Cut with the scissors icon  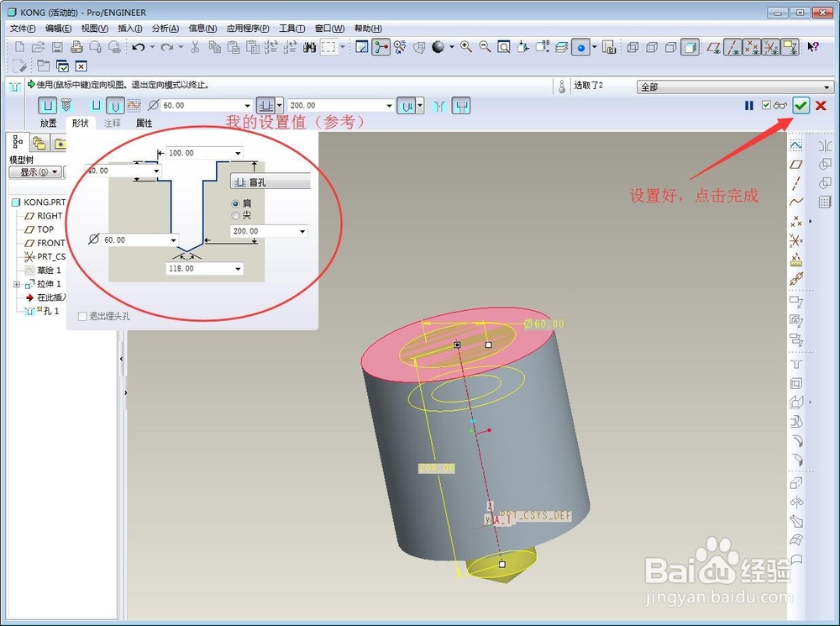pos(196,47)
